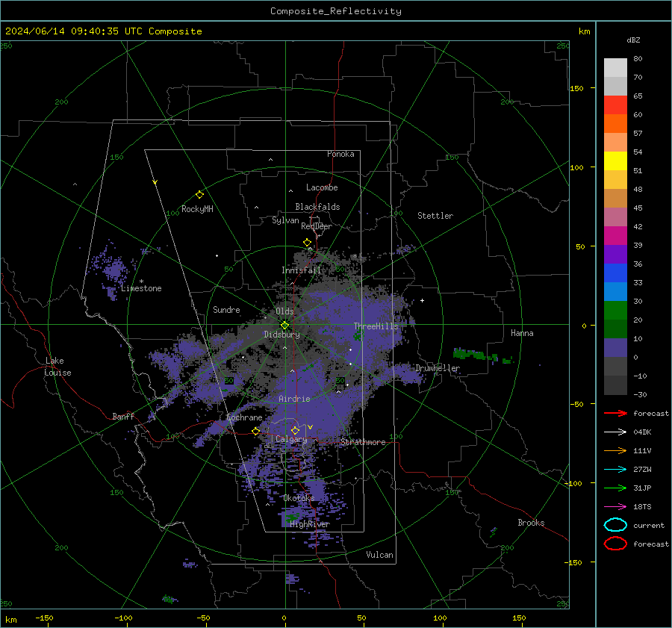This screenshot has width=672, height=628.
Task: Click the yellow diamond marker below Cochrane
Action: pos(256,431)
